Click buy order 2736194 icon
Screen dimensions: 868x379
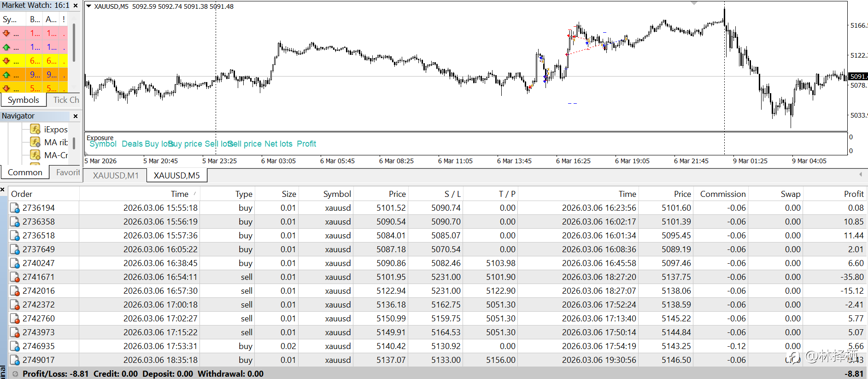[15, 208]
